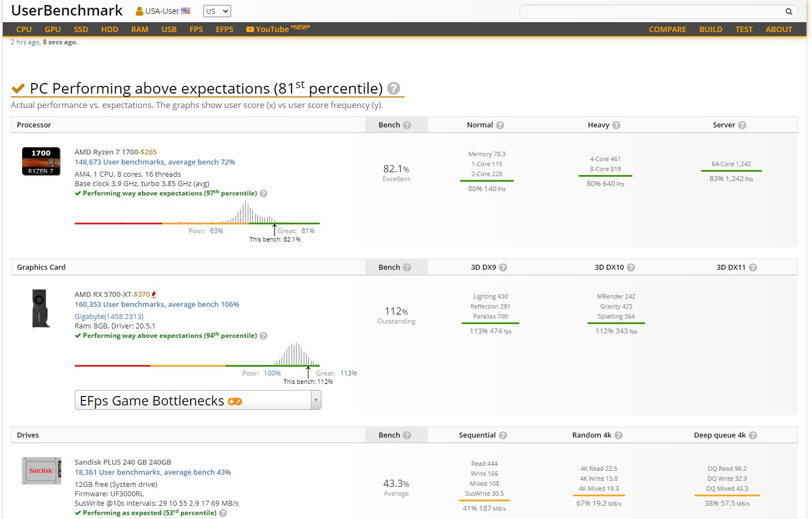Image resolution: width=812 pixels, height=519 pixels.
Task: Click help icon next to Deep queue 4k
Action: coord(753,435)
